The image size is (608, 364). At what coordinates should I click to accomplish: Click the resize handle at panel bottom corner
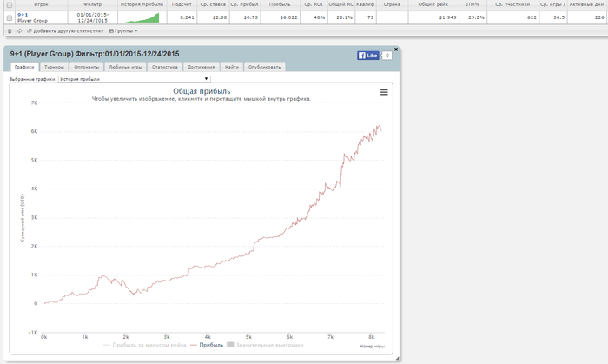tap(397, 359)
